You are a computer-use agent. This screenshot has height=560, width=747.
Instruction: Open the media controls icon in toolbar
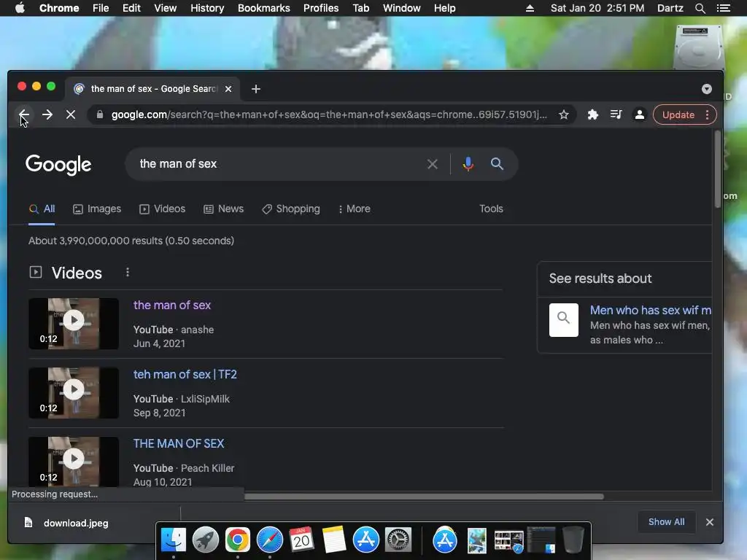point(616,114)
